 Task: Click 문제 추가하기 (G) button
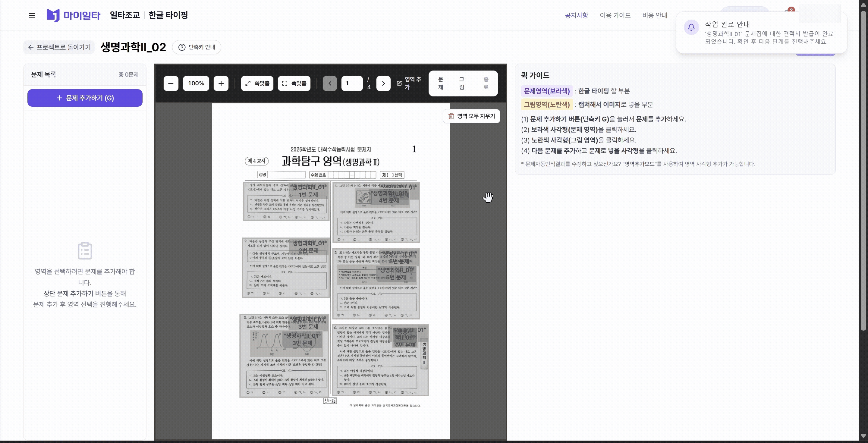[85, 98]
